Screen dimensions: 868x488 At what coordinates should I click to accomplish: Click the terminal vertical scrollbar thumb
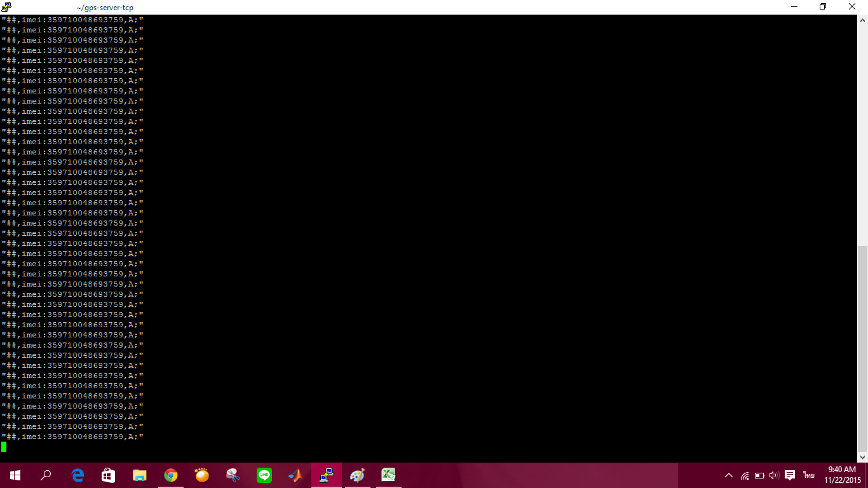863,348
